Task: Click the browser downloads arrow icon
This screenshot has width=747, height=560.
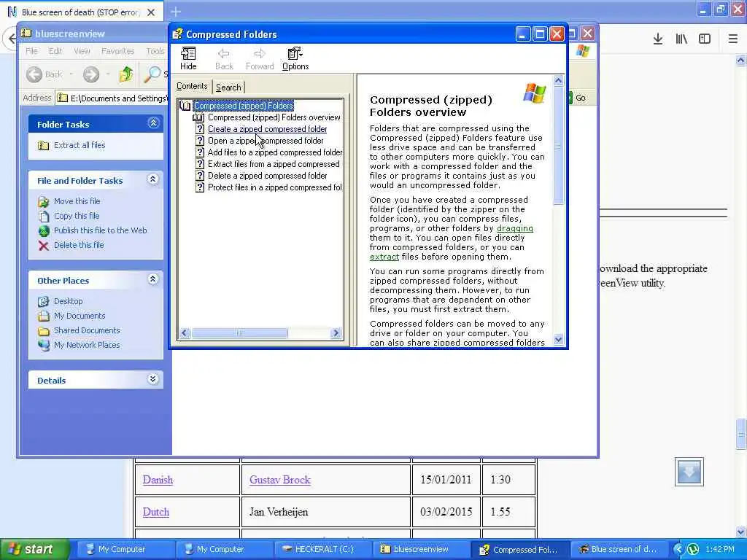Action: pyautogui.click(x=658, y=39)
